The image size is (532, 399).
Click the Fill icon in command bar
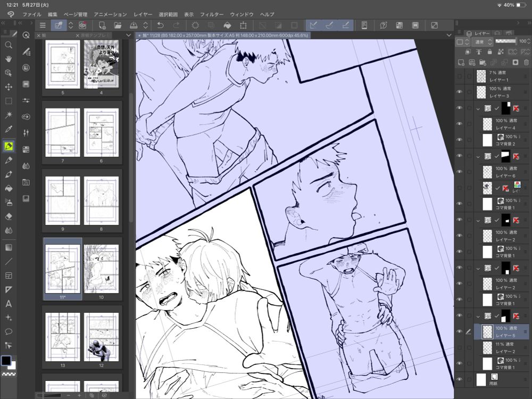coord(227,26)
